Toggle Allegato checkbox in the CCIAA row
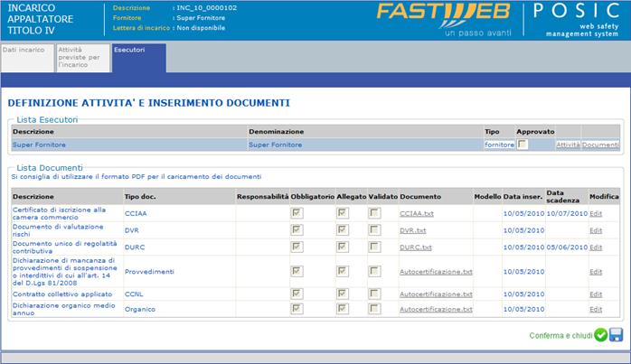Viewport: 631px width, 364px height. 343,213
